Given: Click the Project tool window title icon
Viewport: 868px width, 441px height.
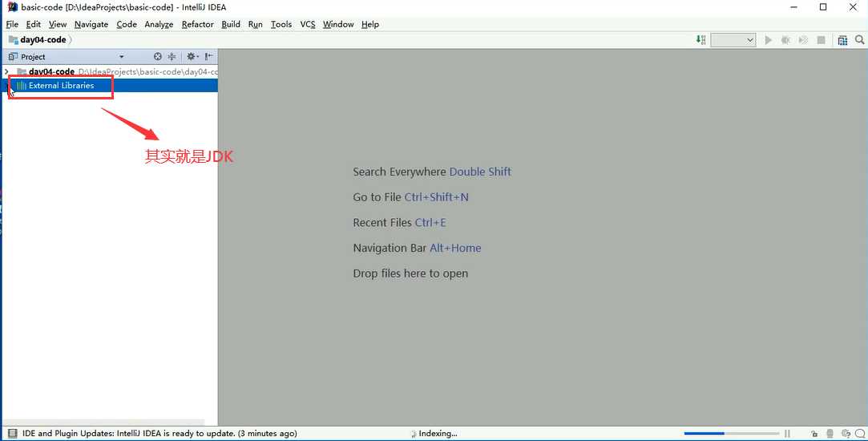Looking at the screenshot, I should pyautogui.click(x=14, y=56).
